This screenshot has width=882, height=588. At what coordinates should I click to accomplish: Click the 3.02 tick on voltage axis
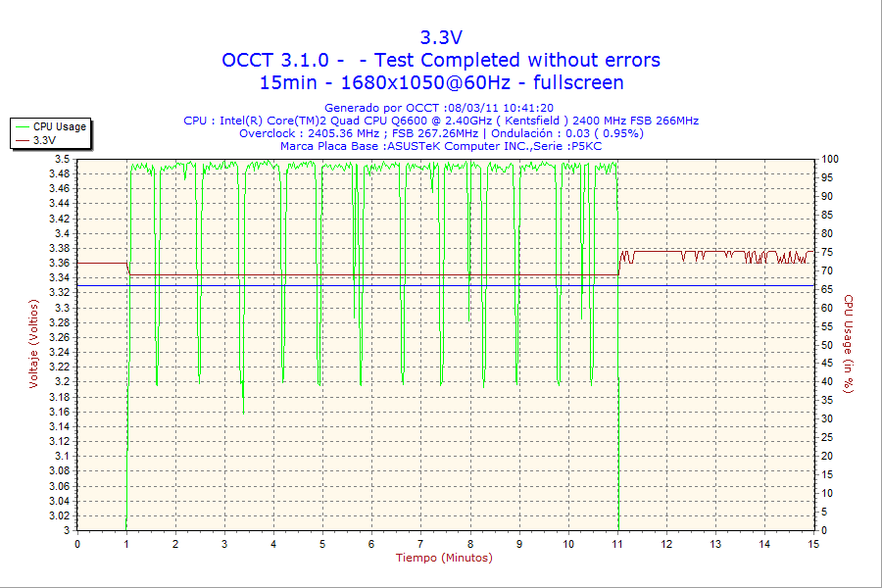[60, 515]
